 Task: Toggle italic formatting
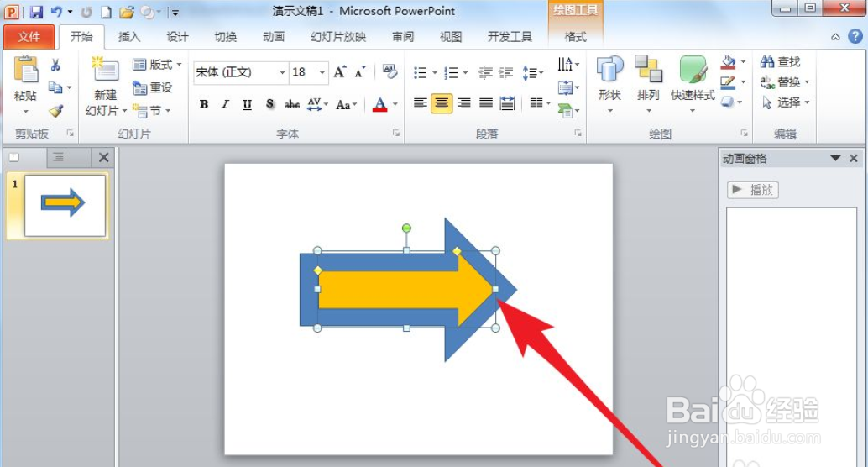[x=225, y=104]
